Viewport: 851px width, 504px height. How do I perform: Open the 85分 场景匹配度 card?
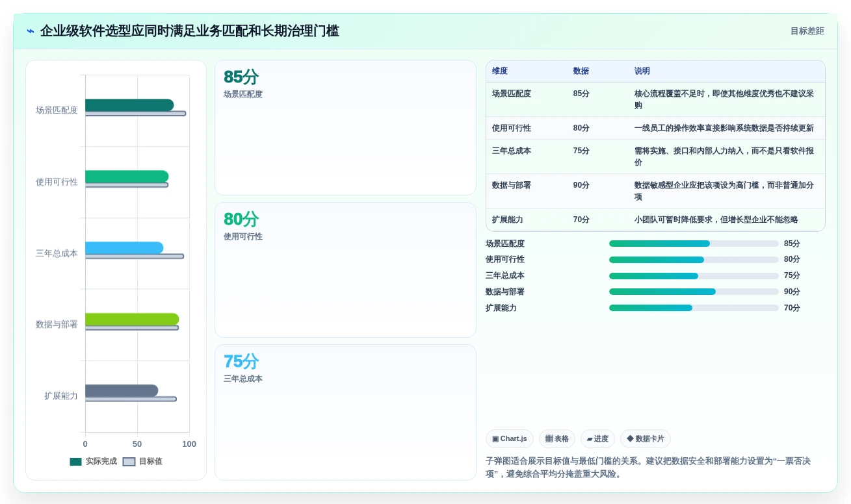coord(345,128)
